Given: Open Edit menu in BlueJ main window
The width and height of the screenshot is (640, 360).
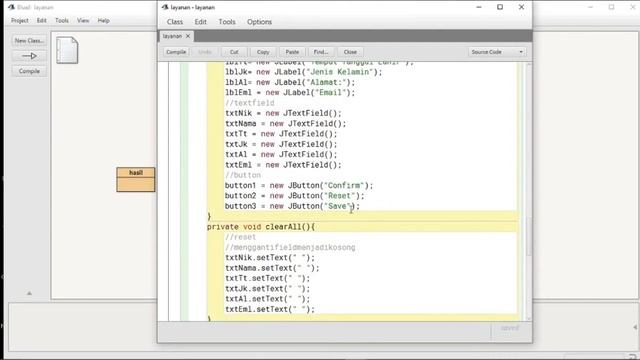Looking at the screenshot, I should click(42, 20).
